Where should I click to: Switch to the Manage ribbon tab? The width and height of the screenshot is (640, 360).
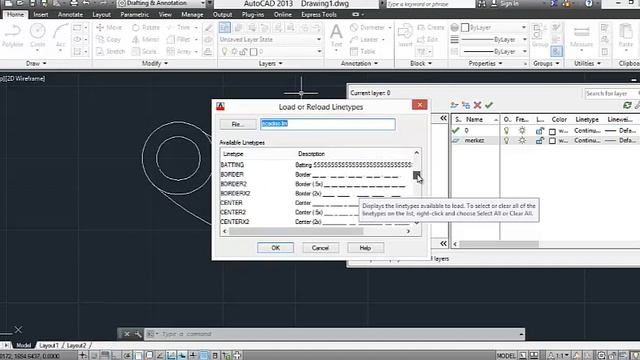coord(192,14)
